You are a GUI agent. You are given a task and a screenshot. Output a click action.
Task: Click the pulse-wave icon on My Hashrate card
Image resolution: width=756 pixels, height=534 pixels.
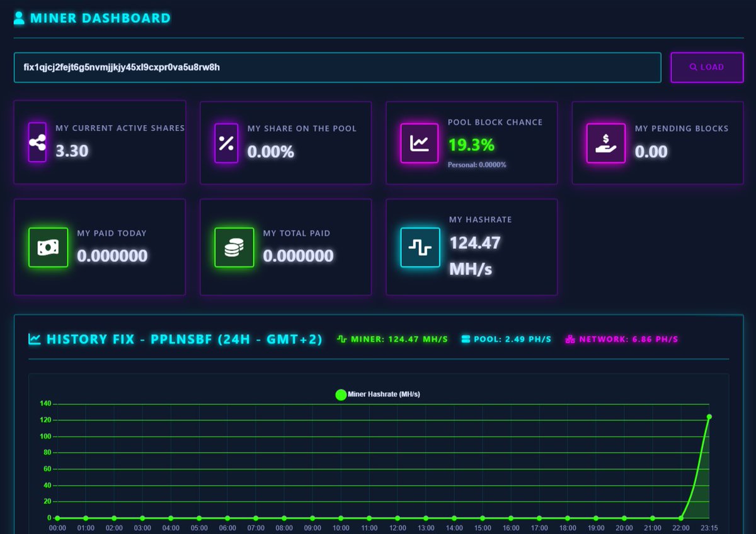pos(420,247)
